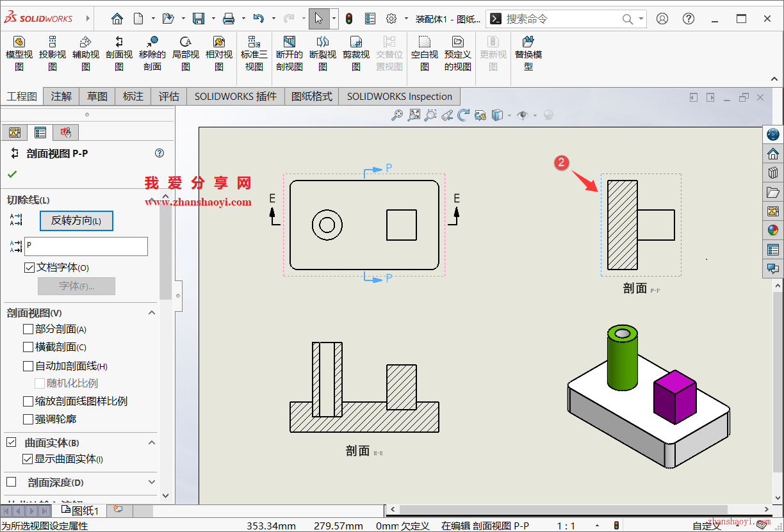Select the Model View (模型视图) tool
Image resolution: width=784 pixels, height=532 pixels.
pyautogui.click(x=19, y=54)
